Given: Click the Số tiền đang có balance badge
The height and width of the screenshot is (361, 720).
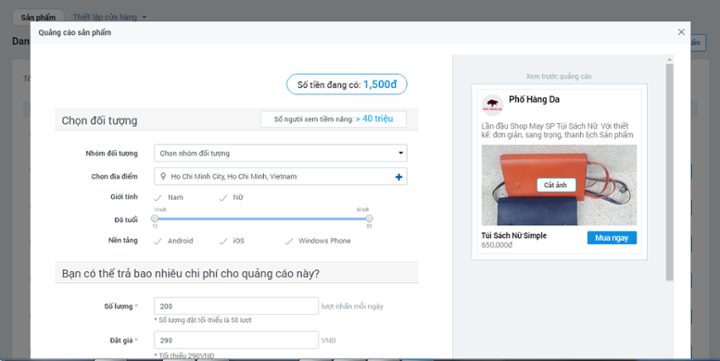Looking at the screenshot, I should coord(347,85).
